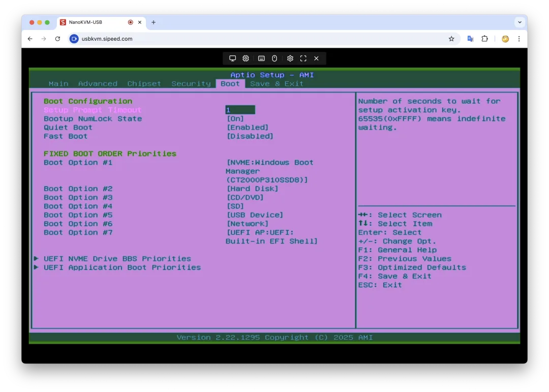This screenshot has height=392, width=549.
Task: Click the FIXED BOOT ORDER Priorities heading
Action: coord(110,154)
